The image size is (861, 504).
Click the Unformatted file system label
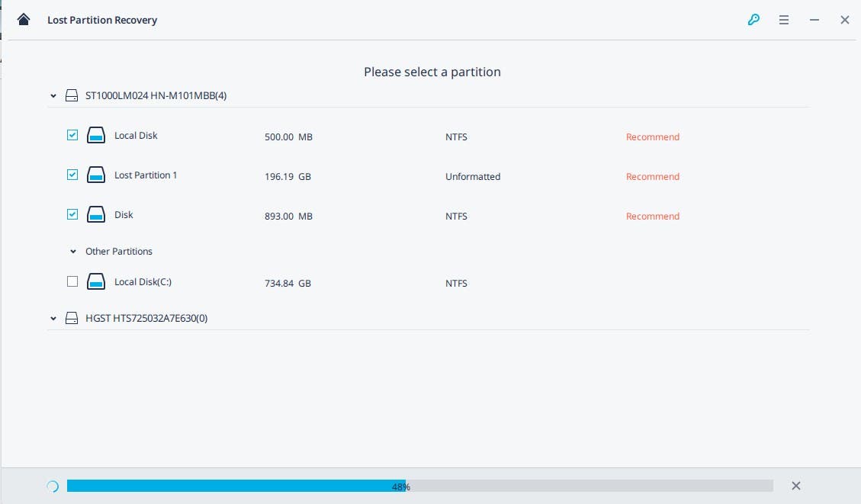(x=473, y=177)
